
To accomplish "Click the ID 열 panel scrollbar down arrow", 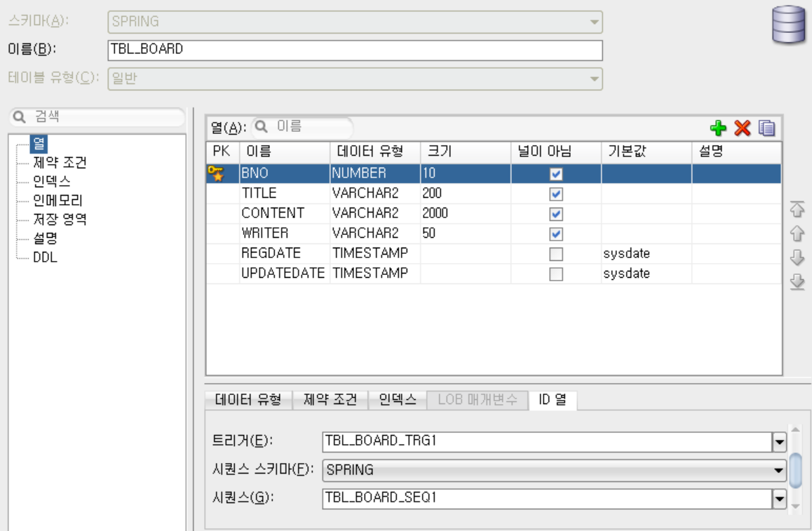I will point(795,506).
